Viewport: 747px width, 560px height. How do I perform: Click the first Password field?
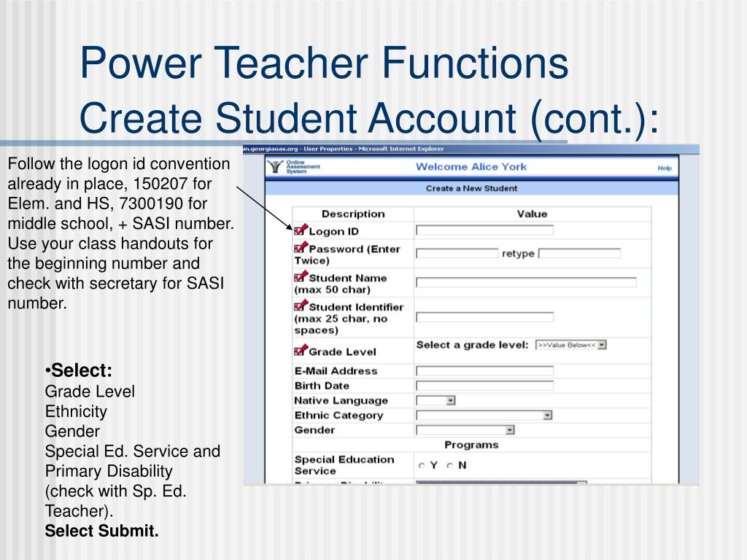click(x=457, y=253)
